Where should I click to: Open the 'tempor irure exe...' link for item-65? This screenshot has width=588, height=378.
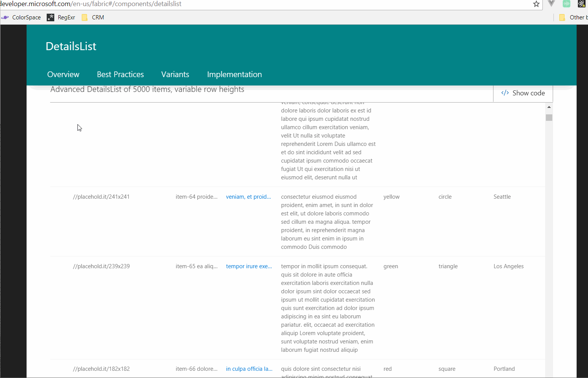click(249, 266)
